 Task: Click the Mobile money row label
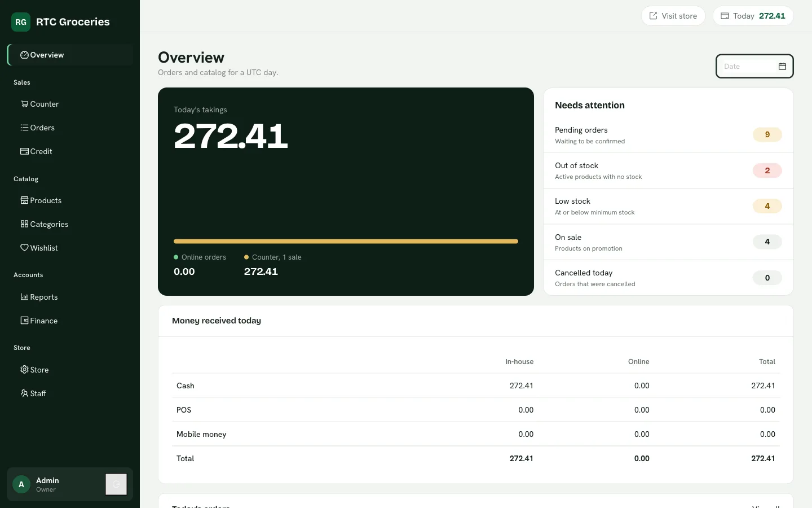201,434
